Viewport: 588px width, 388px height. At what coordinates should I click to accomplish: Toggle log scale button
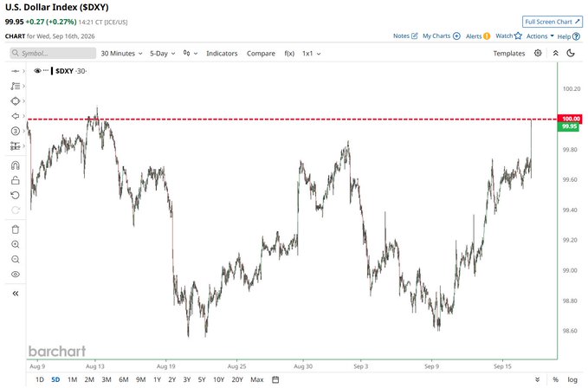point(572,379)
